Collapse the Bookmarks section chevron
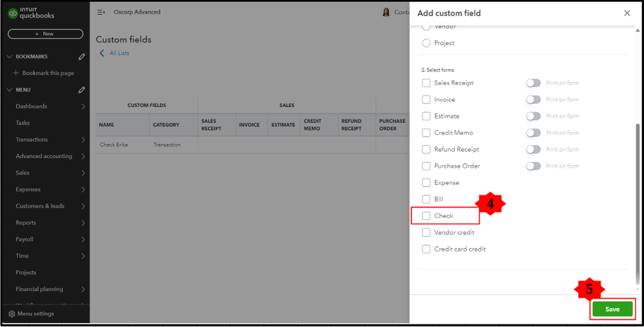Viewport: 644px width, 327px height. (9, 57)
